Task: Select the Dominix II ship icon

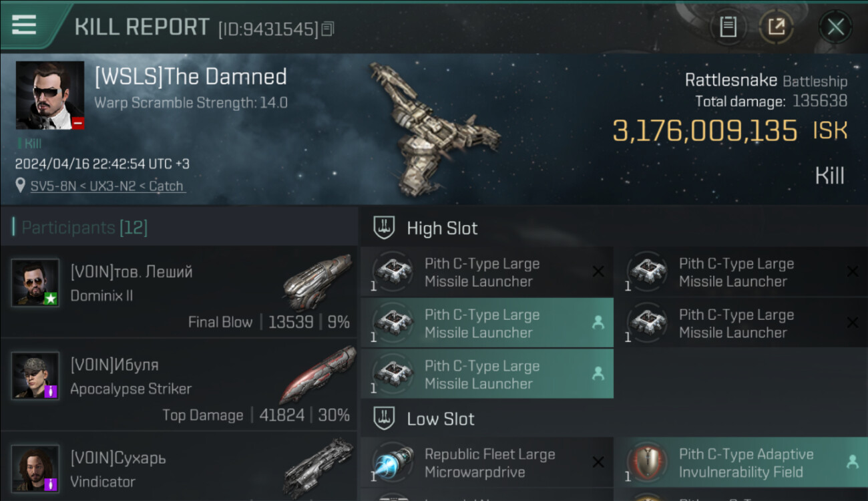Action: tap(317, 281)
